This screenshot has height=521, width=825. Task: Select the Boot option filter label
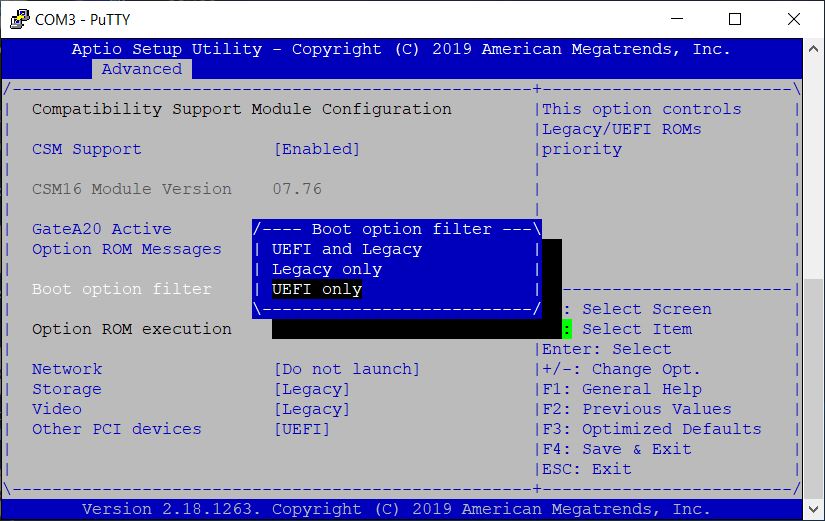pyautogui.click(x=122, y=289)
